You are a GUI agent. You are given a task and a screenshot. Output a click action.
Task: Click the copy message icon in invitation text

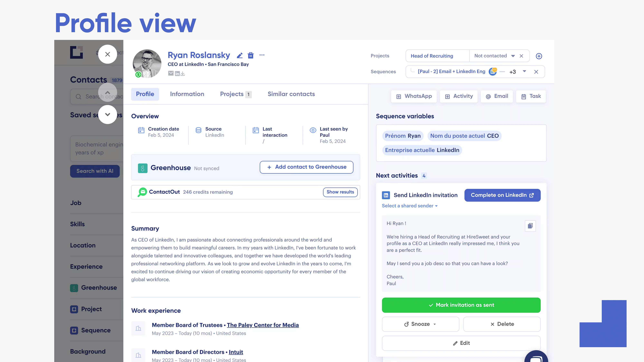(530, 226)
